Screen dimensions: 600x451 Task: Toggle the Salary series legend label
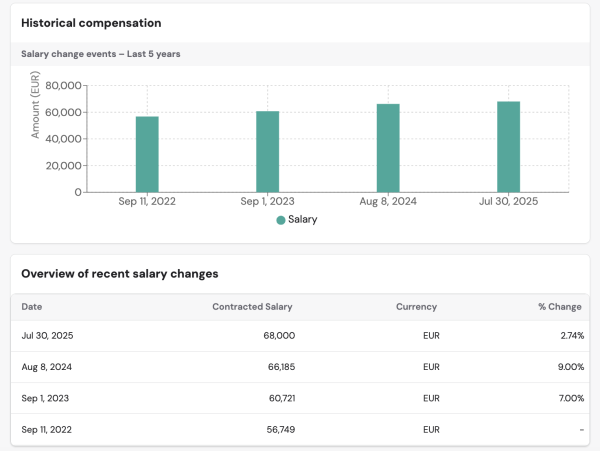(302, 220)
